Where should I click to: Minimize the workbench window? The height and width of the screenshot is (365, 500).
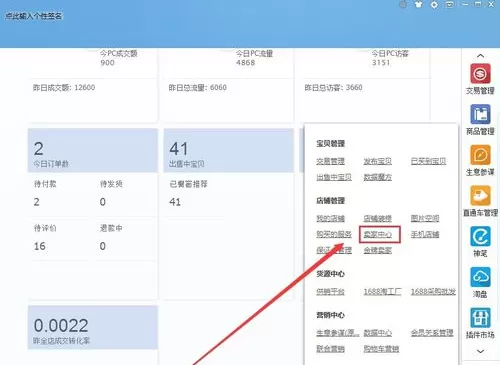point(465,4)
